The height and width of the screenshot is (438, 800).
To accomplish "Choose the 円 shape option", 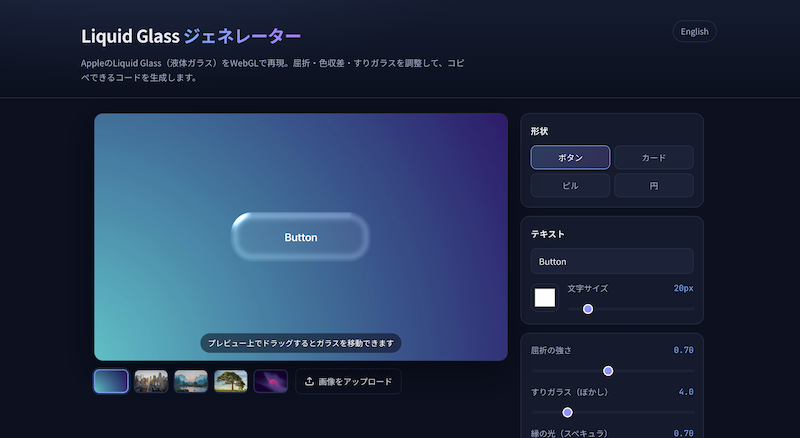I will [x=654, y=185].
